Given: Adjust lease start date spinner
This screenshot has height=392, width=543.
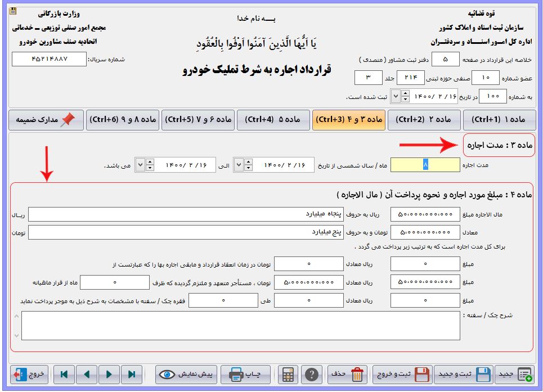Looking at the screenshot, I should tap(248, 165).
